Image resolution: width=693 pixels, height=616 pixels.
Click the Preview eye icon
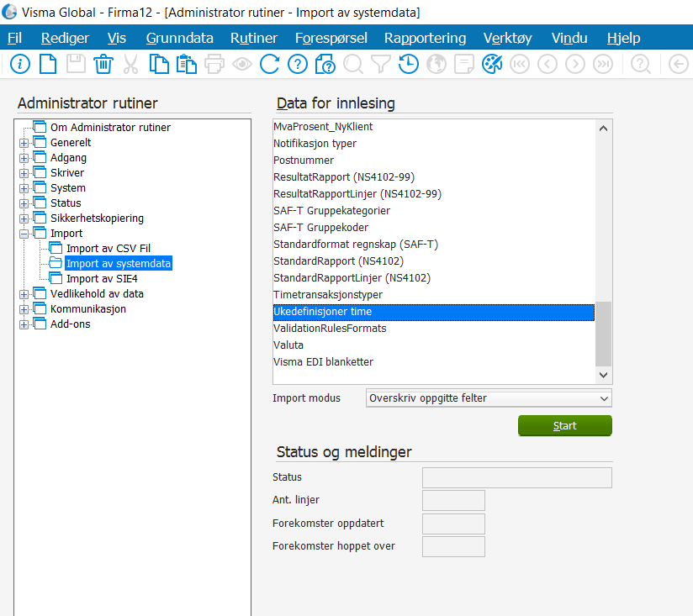coord(242,64)
